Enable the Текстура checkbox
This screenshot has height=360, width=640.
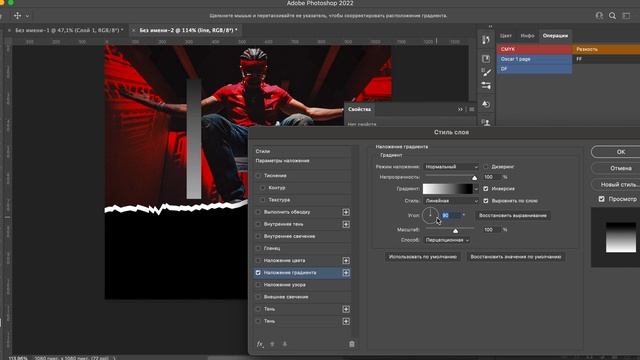(x=263, y=200)
